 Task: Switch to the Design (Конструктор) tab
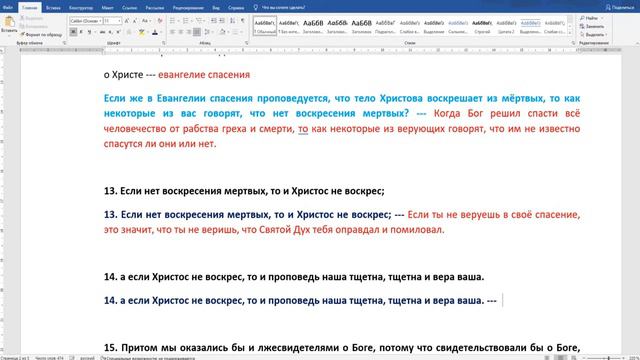(x=81, y=7)
